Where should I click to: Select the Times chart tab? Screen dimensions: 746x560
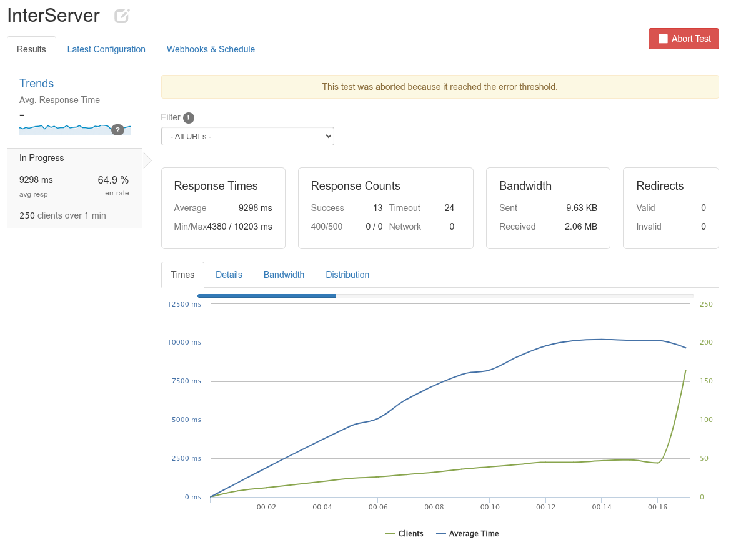click(x=182, y=275)
